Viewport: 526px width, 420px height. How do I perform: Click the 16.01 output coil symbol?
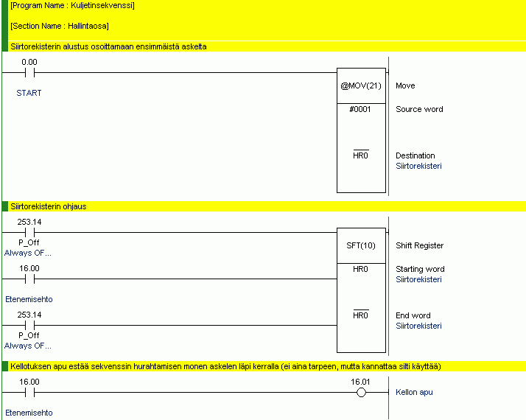click(361, 393)
